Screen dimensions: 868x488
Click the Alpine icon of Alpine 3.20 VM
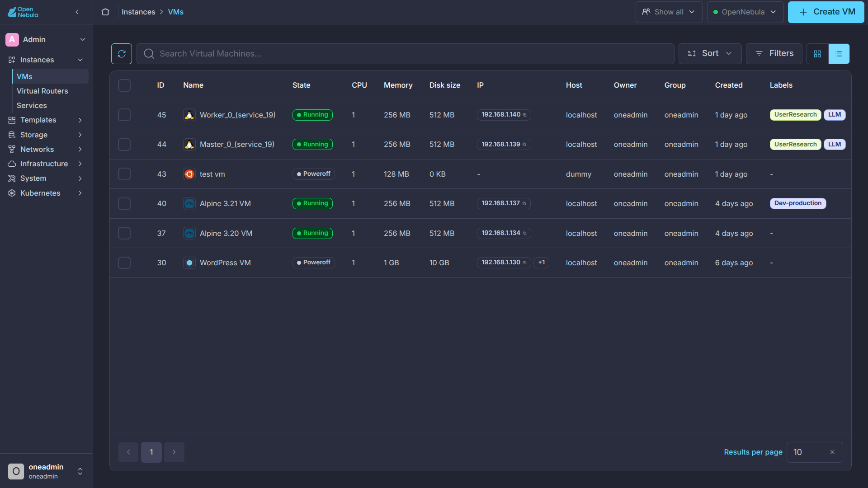(x=189, y=233)
